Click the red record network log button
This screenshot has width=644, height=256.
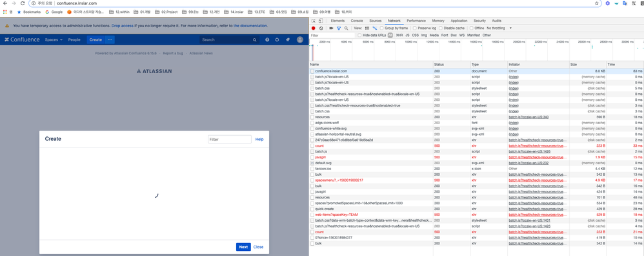click(314, 28)
